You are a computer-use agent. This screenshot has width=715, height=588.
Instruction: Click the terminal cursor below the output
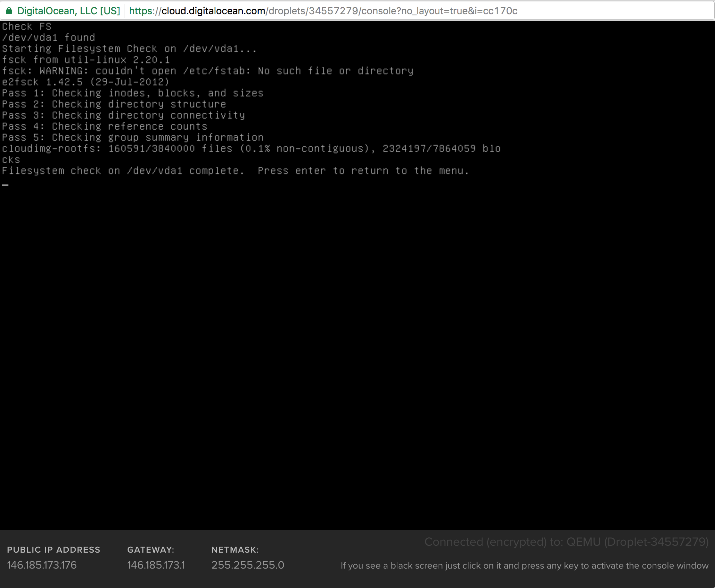tap(5, 185)
